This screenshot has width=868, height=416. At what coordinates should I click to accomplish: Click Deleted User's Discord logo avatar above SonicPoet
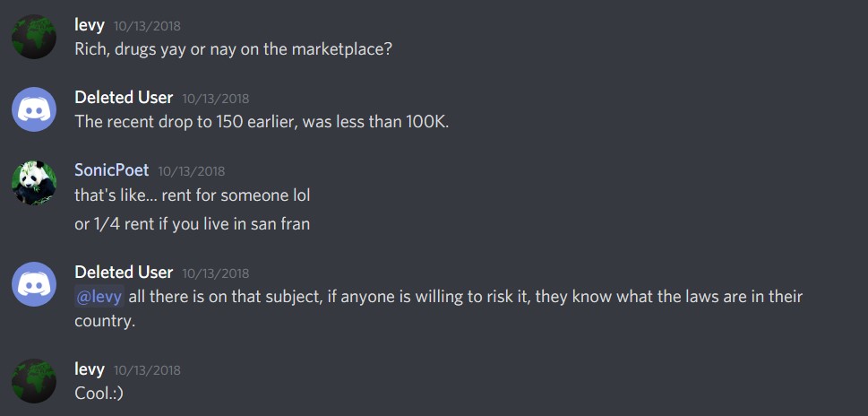(34, 109)
